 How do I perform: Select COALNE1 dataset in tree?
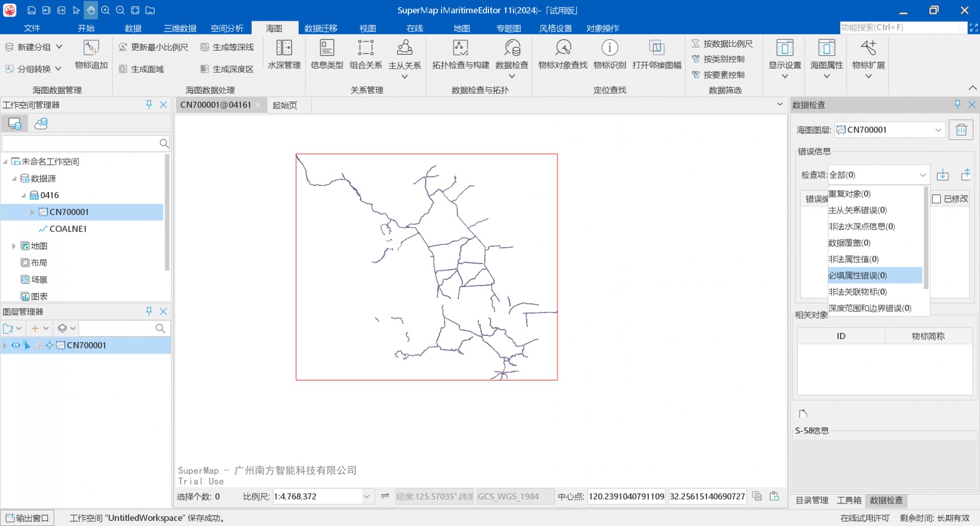(x=68, y=229)
